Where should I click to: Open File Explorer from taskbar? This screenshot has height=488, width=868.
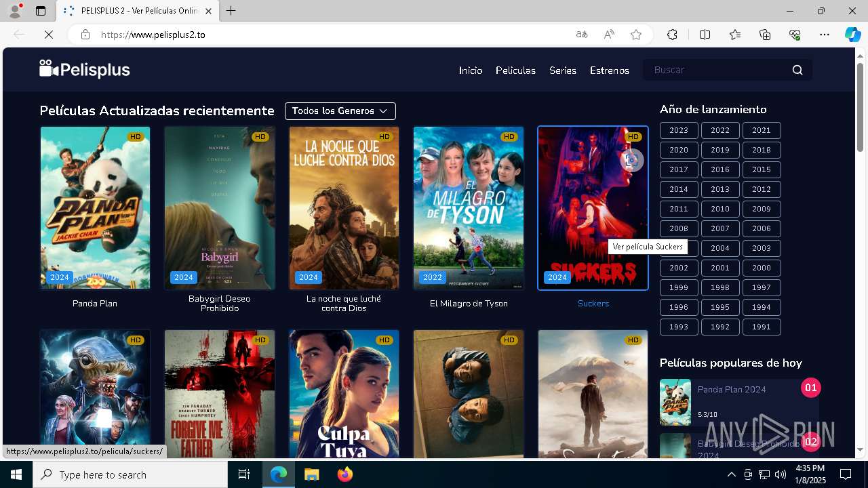pos(311,474)
